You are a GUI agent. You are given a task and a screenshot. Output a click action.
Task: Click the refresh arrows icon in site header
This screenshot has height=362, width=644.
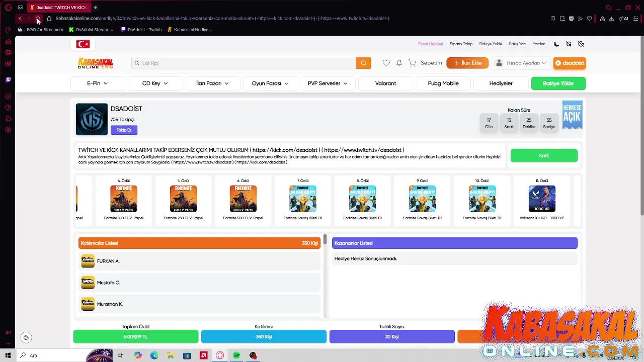tap(569, 44)
